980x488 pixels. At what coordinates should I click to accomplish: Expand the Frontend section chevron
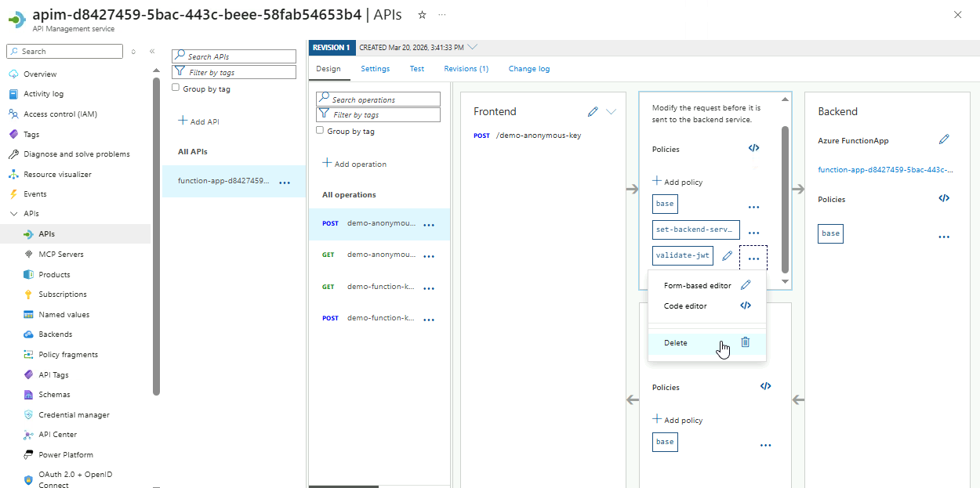pyautogui.click(x=612, y=112)
